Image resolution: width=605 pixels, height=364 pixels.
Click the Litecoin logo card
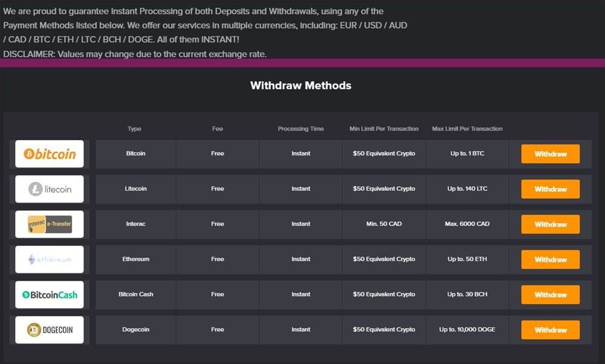50,189
